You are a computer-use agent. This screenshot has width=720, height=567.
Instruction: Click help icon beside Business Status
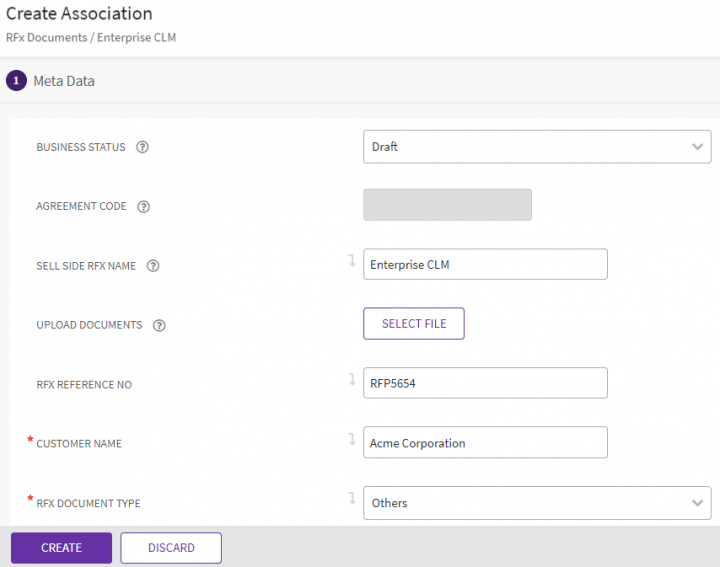(142, 147)
